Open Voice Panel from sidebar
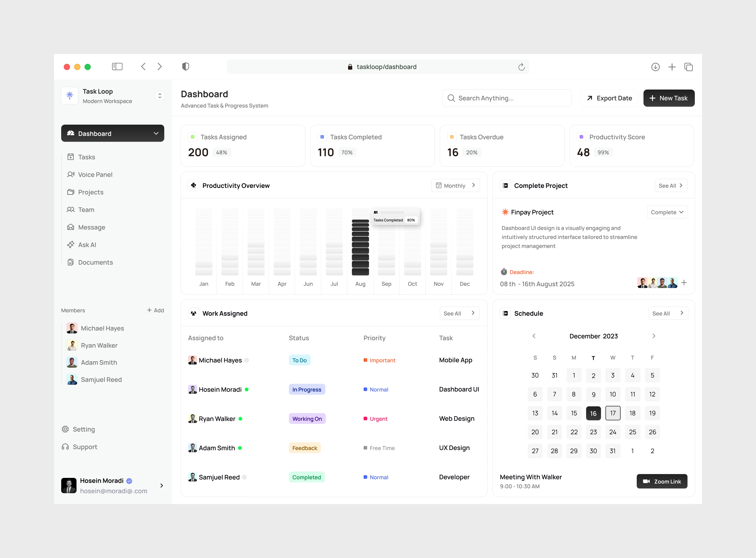The width and height of the screenshot is (756, 558). tap(95, 175)
